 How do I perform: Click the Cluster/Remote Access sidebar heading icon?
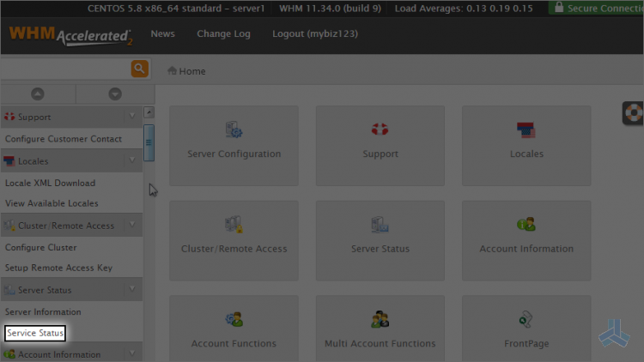tap(9, 226)
